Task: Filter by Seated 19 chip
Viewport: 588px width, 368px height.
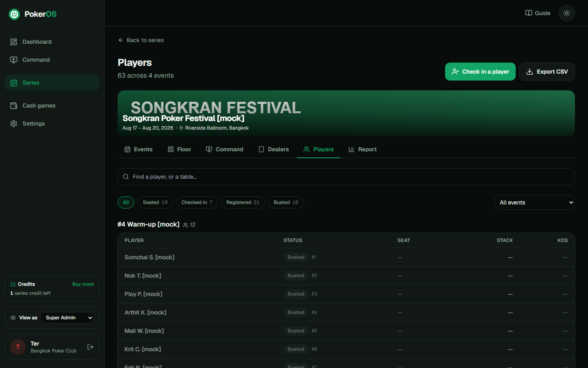Action: 155,202
